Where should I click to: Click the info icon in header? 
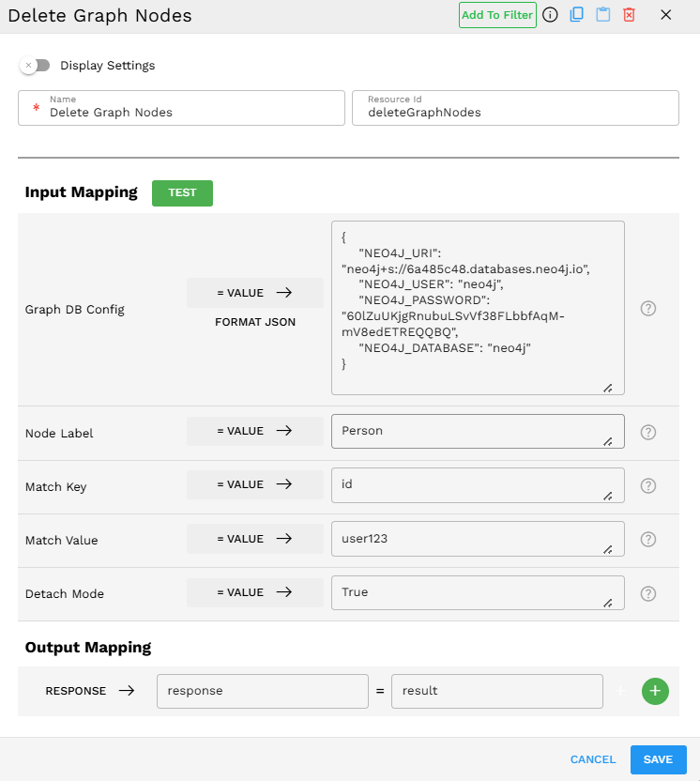[551, 15]
